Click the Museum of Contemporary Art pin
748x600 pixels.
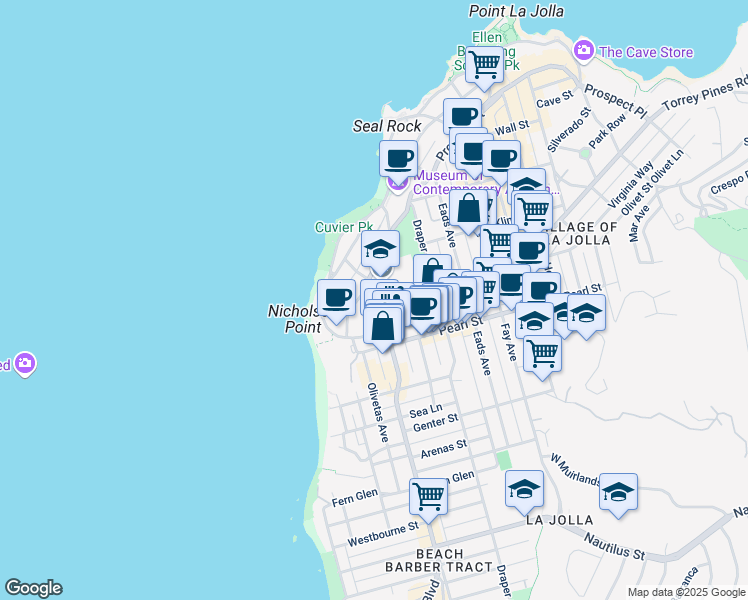[x=397, y=184]
